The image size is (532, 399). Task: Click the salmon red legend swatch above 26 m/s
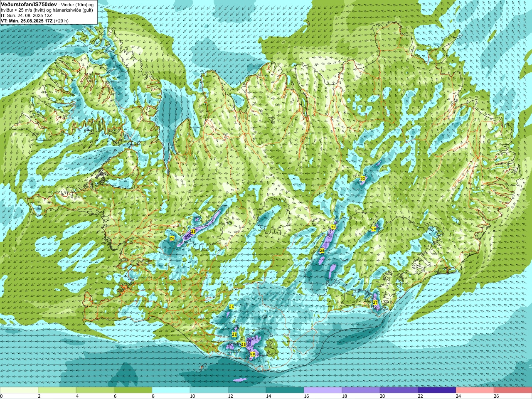click(513, 390)
